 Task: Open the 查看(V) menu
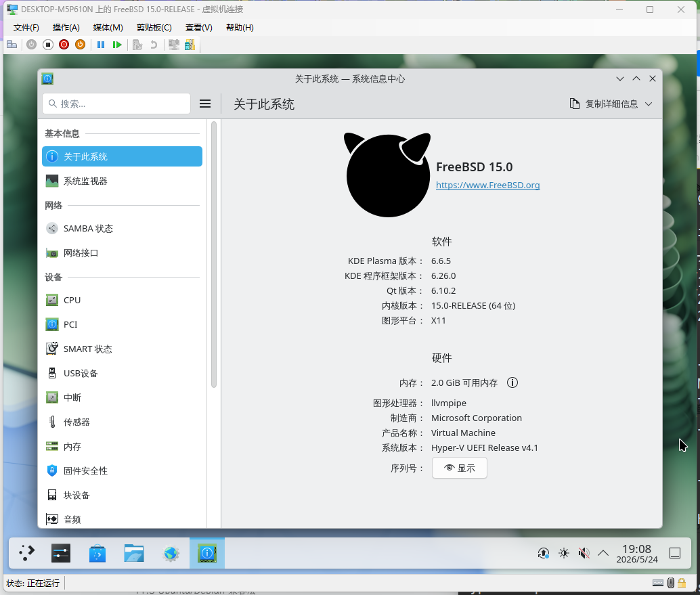(198, 28)
